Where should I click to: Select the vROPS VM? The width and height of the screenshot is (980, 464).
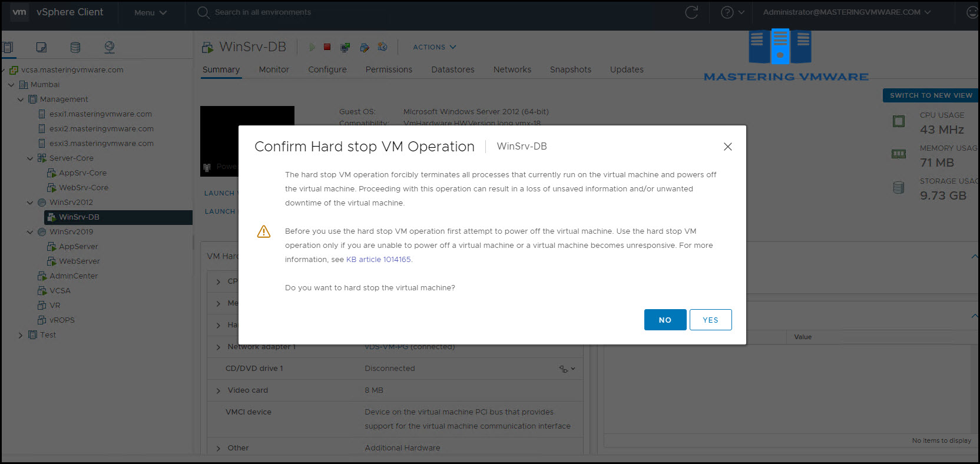point(62,320)
